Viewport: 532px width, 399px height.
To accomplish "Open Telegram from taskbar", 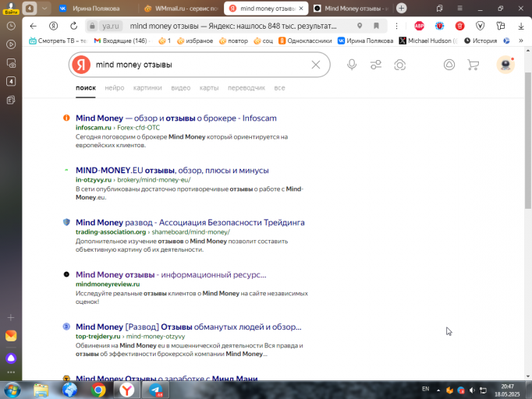I will tap(156, 390).
